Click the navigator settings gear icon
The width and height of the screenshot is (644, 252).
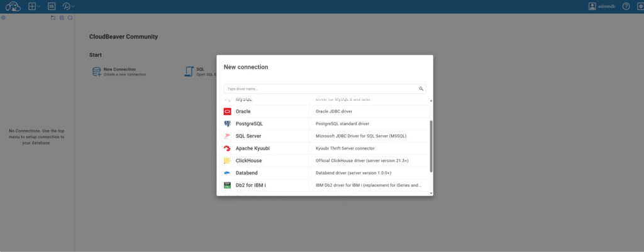pyautogui.click(x=3, y=18)
